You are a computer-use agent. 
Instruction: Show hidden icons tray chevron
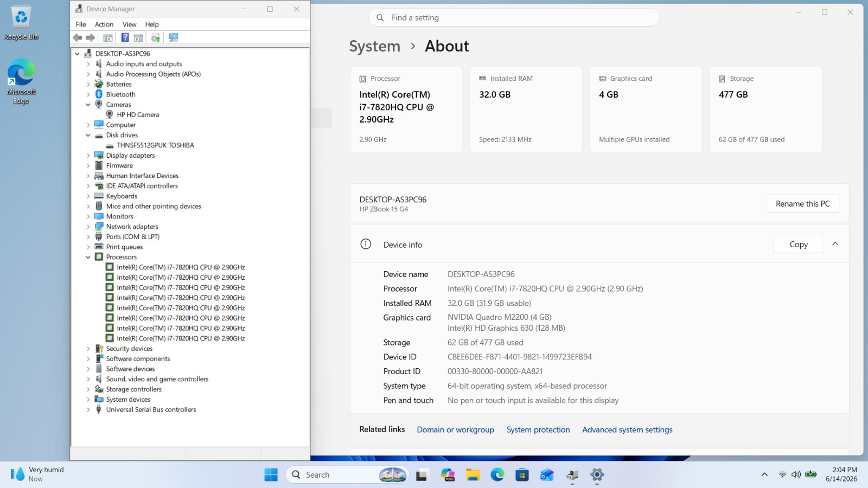tap(764, 474)
